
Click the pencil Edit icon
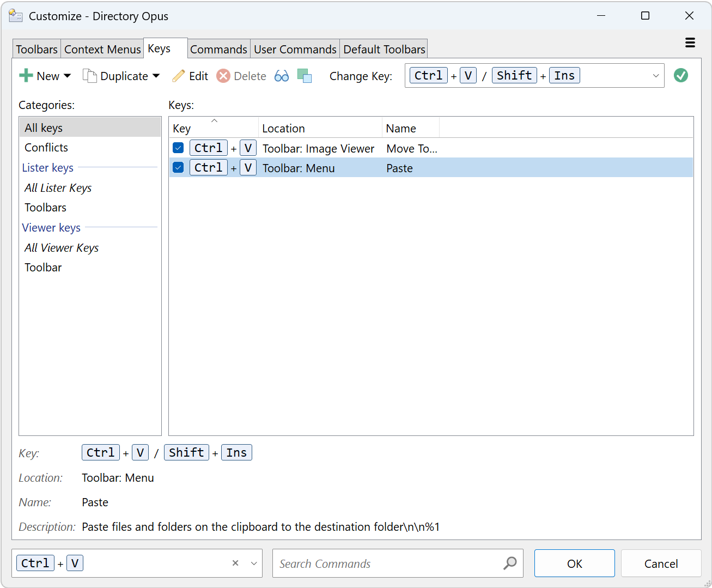[179, 76]
